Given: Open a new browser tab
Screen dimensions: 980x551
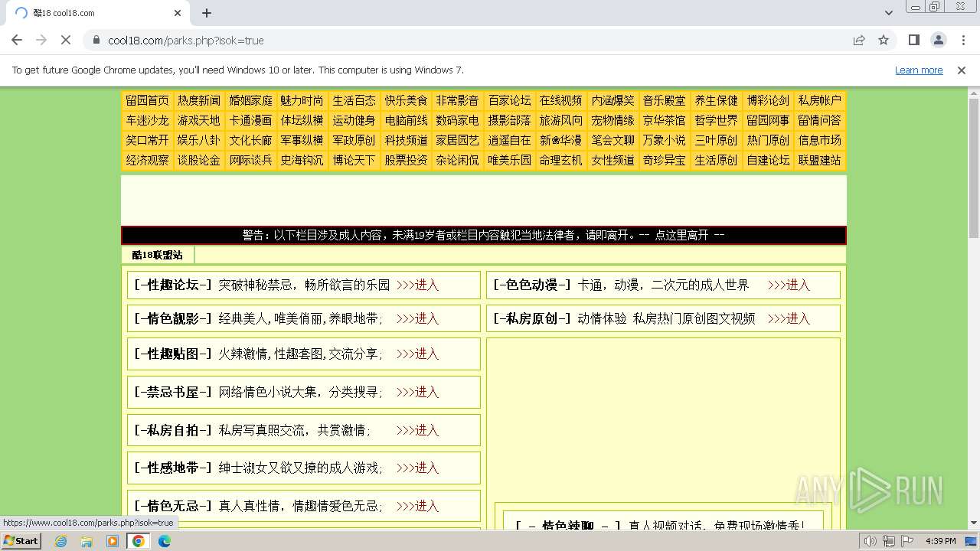Looking at the screenshot, I should (207, 13).
